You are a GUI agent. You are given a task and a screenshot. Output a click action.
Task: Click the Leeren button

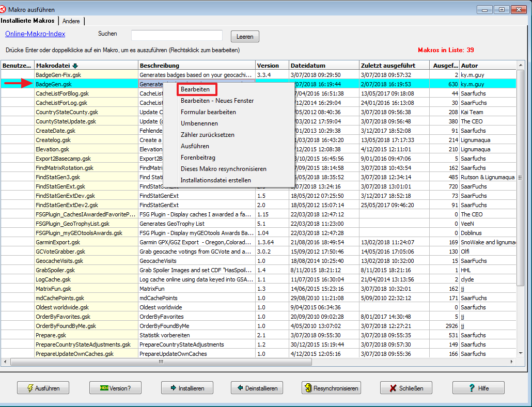coord(245,37)
